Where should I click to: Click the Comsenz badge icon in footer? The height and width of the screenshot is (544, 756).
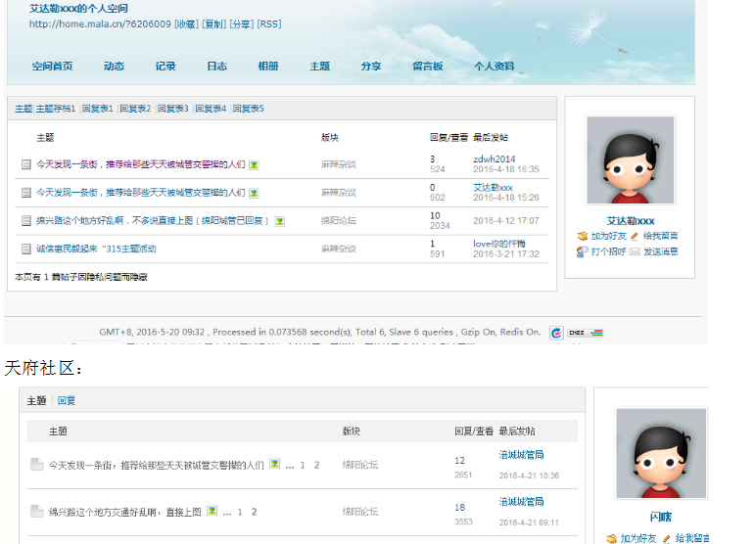556,333
